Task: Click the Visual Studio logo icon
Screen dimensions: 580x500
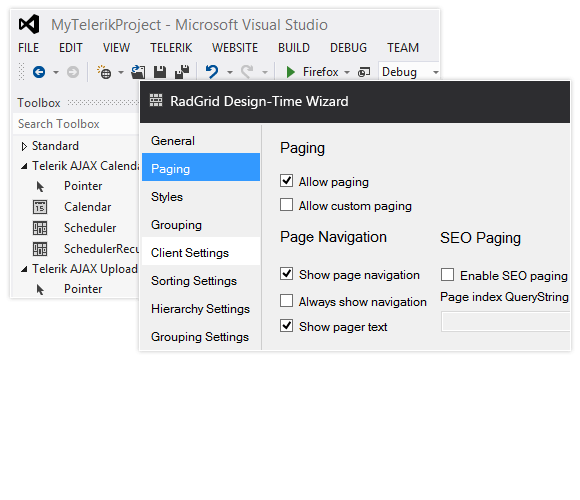Action: (29, 24)
